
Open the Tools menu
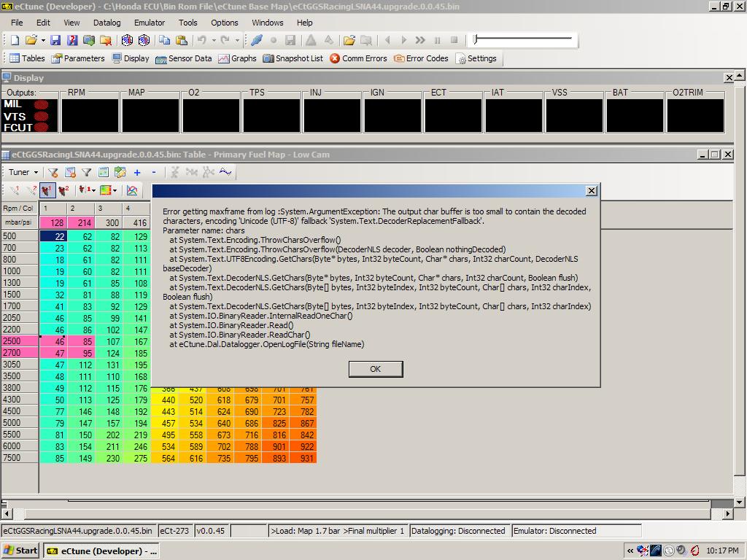pos(187,23)
